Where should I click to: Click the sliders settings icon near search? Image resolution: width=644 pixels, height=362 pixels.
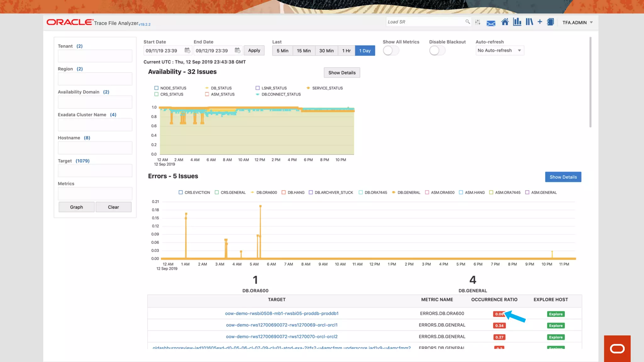tap(478, 22)
